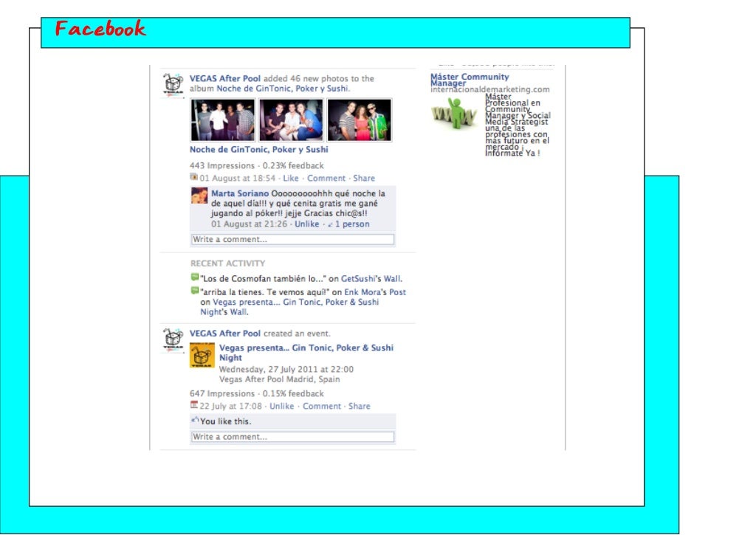Click 647 Impressions feedback text
The height and width of the screenshot is (535, 756).
click(256, 393)
